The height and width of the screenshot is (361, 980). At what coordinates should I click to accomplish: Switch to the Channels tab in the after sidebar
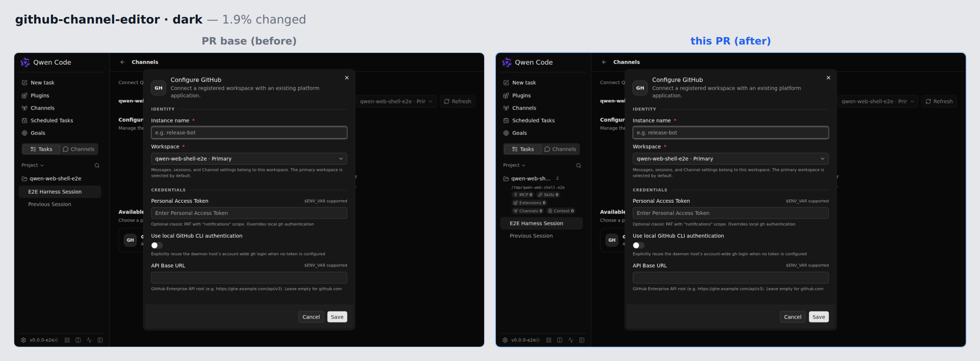pos(560,149)
